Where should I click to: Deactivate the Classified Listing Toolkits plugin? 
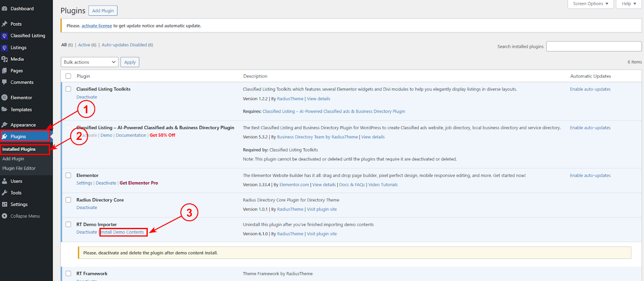pos(87,97)
